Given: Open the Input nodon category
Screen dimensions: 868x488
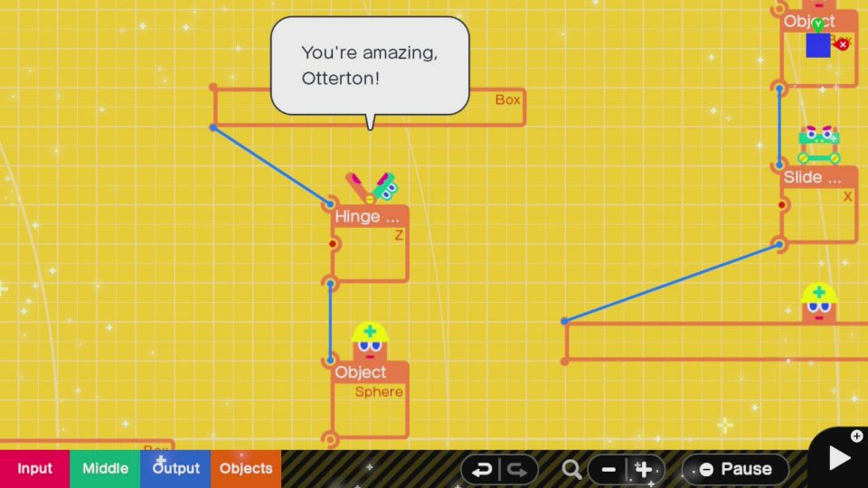Looking at the screenshot, I should [35, 469].
